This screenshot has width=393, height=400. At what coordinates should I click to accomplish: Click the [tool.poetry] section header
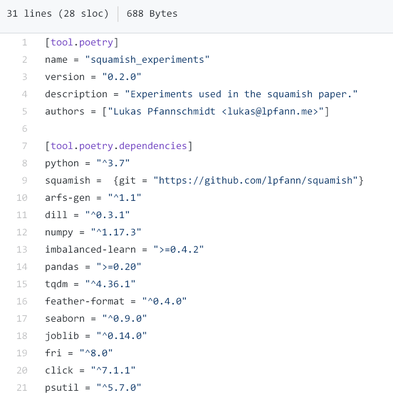click(82, 43)
